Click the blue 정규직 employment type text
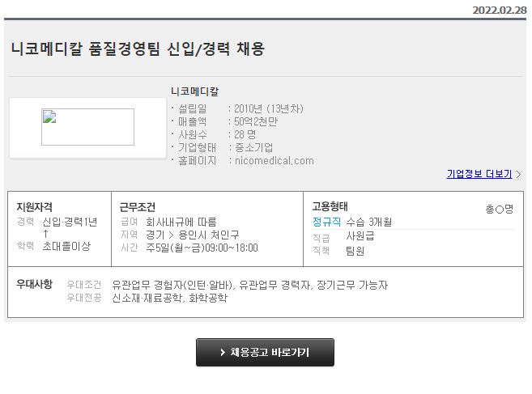 pyautogui.click(x=326, y=222)
